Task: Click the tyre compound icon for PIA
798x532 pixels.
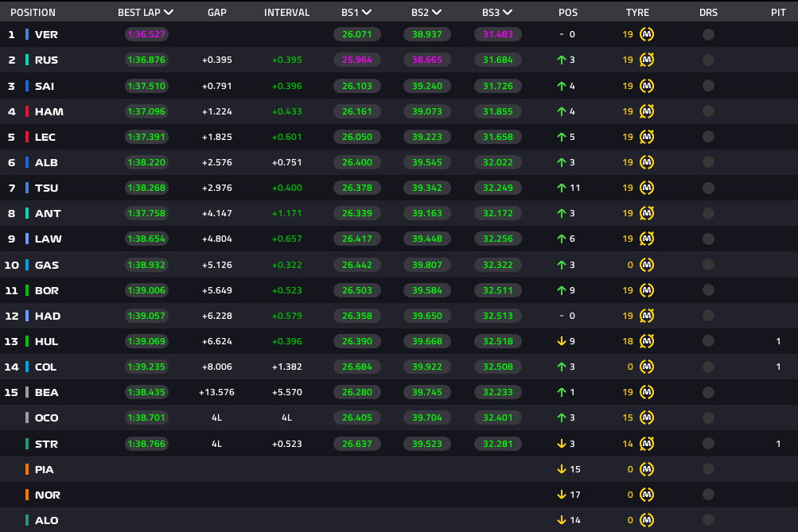Action: [647, 469]
